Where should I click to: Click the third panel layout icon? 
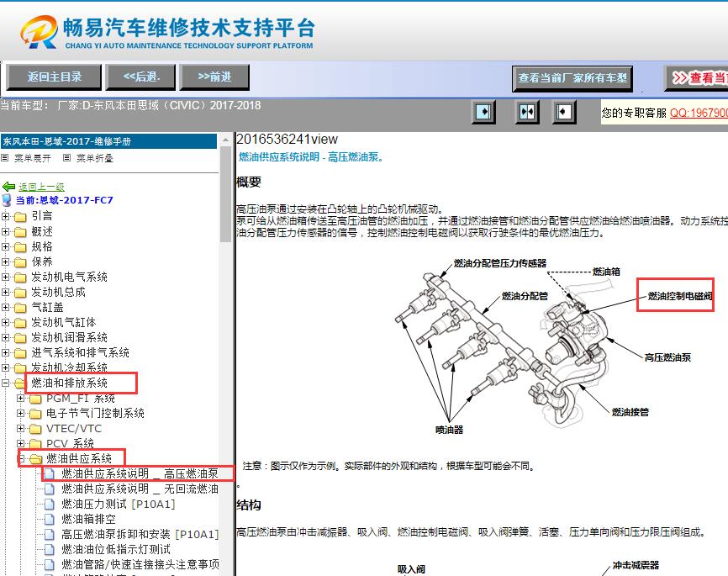click(x=563, y=112)
